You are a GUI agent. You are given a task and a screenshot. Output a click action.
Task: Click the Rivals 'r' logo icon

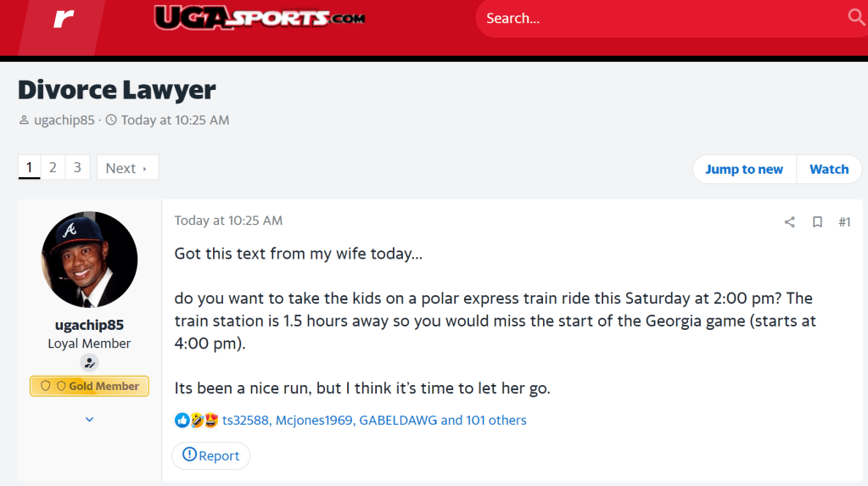(x=64, y=19)
